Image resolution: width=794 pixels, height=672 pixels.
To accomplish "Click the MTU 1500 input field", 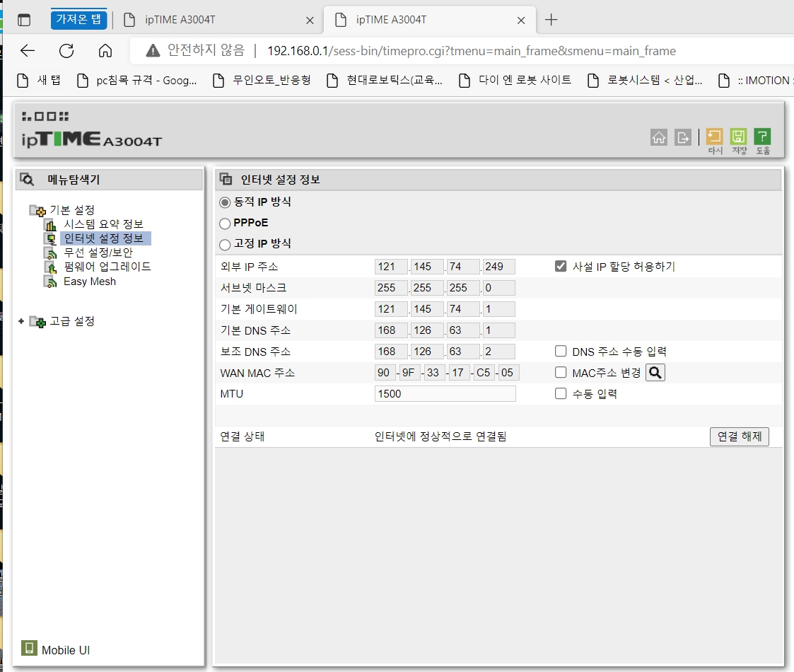I will (445, 394).
